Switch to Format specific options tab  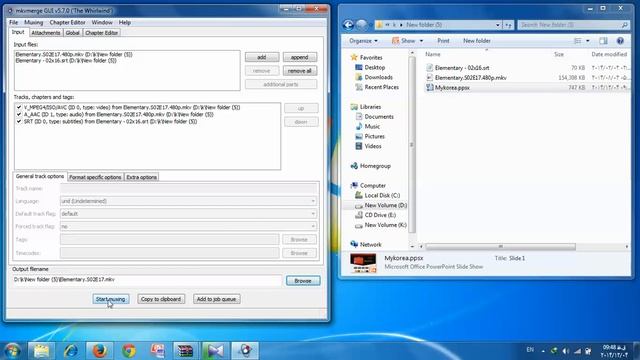point(95,177)
